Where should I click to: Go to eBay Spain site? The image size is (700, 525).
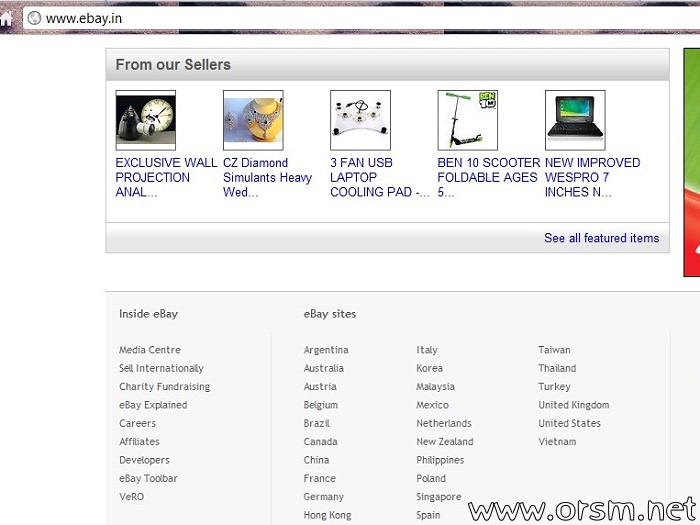428,515
